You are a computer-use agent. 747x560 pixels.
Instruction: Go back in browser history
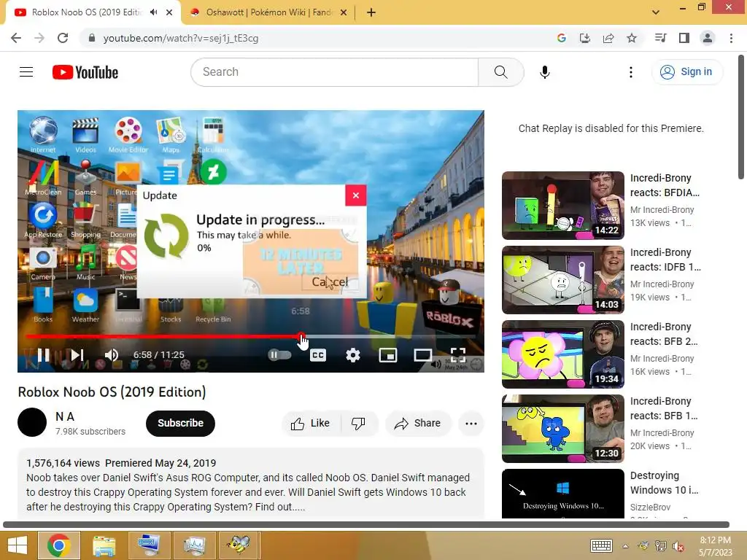pyautogui.click(x=16, y=38)
